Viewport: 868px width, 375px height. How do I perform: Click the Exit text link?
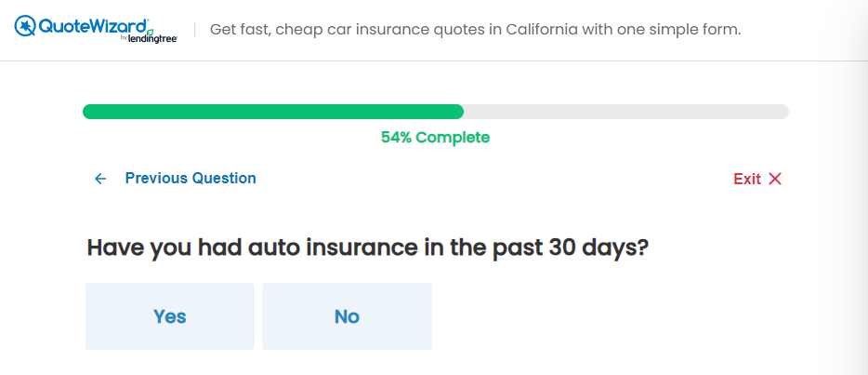pos(747,179)
